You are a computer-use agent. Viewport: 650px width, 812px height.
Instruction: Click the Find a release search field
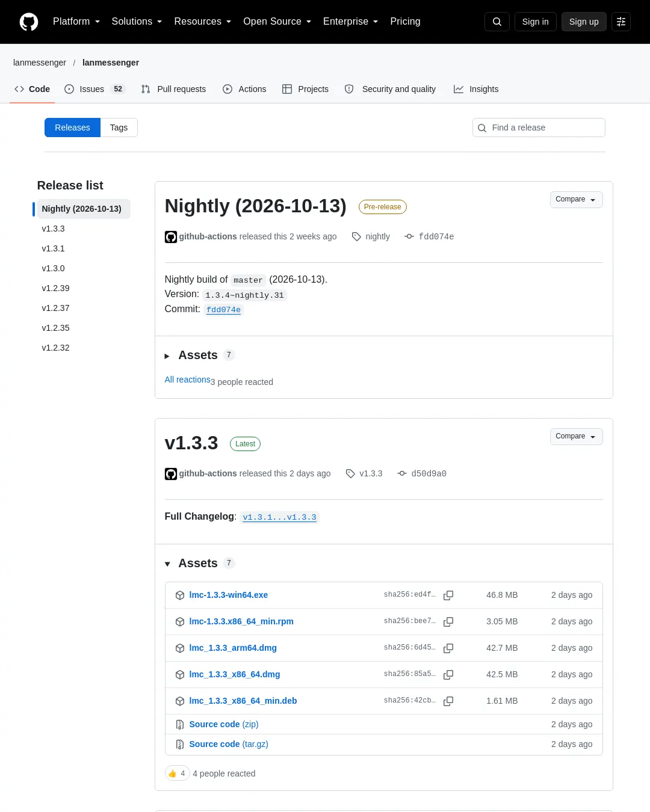click(539, 128)
